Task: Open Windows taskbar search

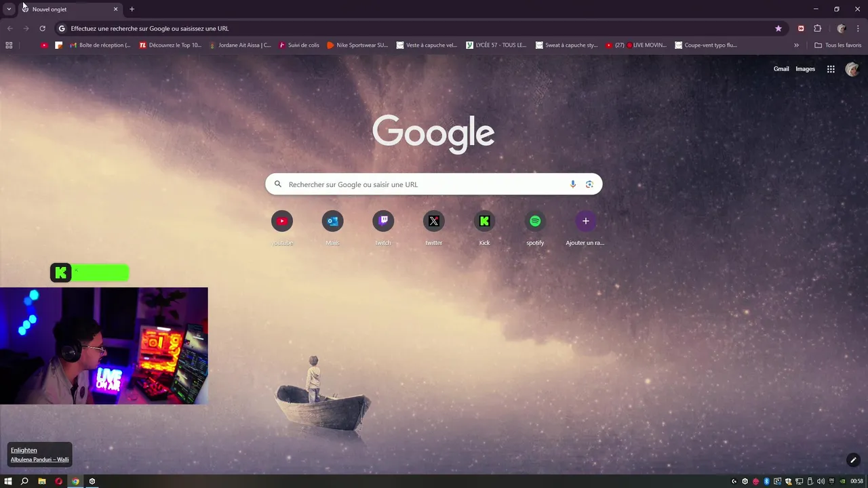Action: click(x=24, y=481)
